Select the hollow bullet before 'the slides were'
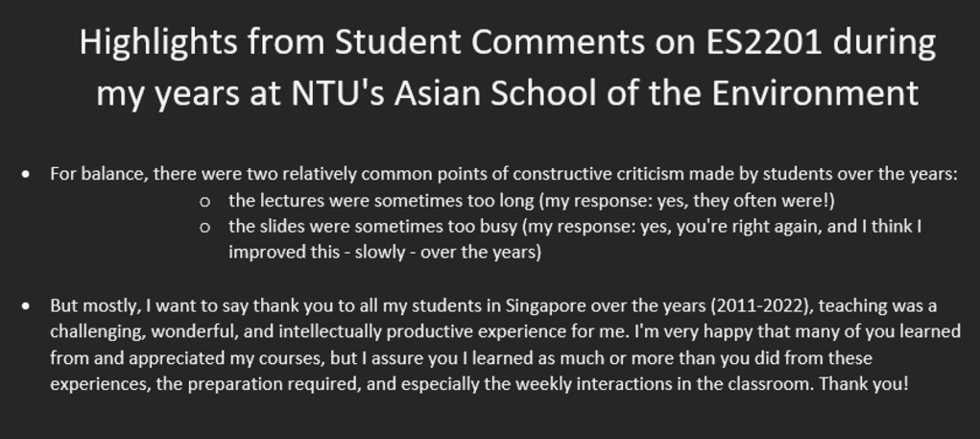980x439 pixels. point(204,228)
